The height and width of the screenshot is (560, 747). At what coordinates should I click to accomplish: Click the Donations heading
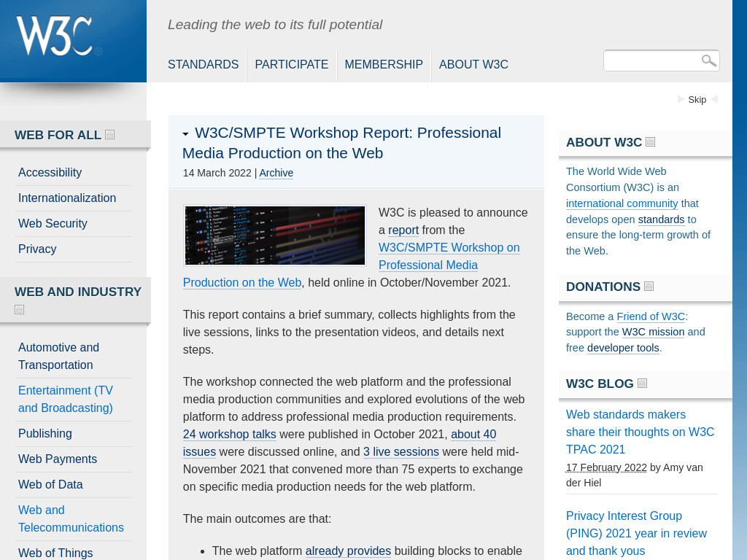pos(603,287)
